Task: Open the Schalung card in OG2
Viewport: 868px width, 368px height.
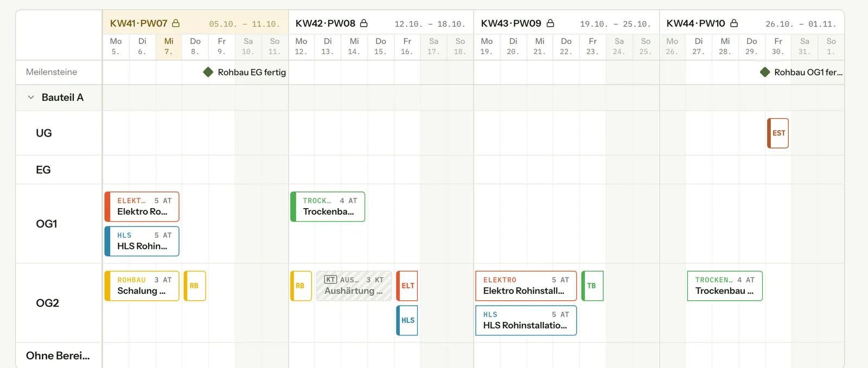Action: click(x=142, y=286)
